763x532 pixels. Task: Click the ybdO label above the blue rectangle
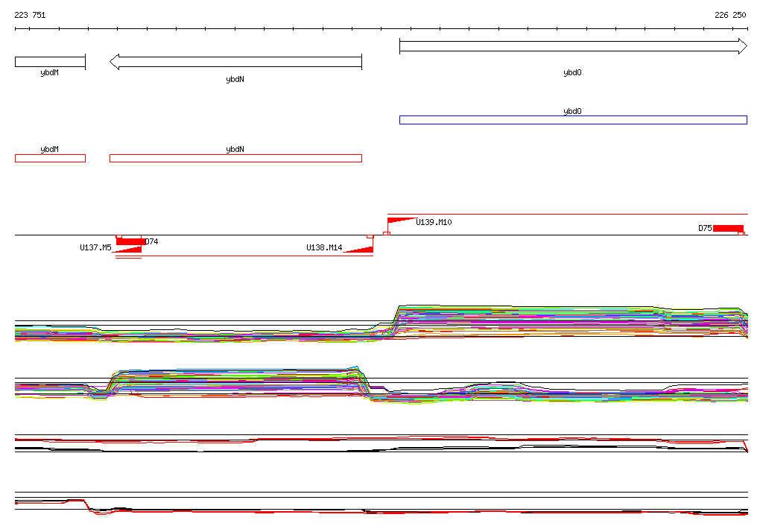click(x=573, y=111)
